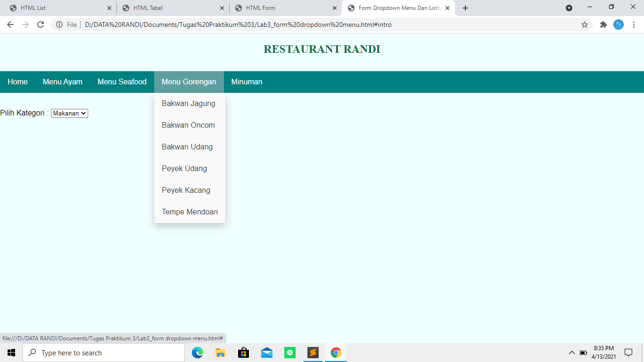Choose Tempe Mendoan from the dropdown list
Screen dimensions: 644x362
(189, 212)
